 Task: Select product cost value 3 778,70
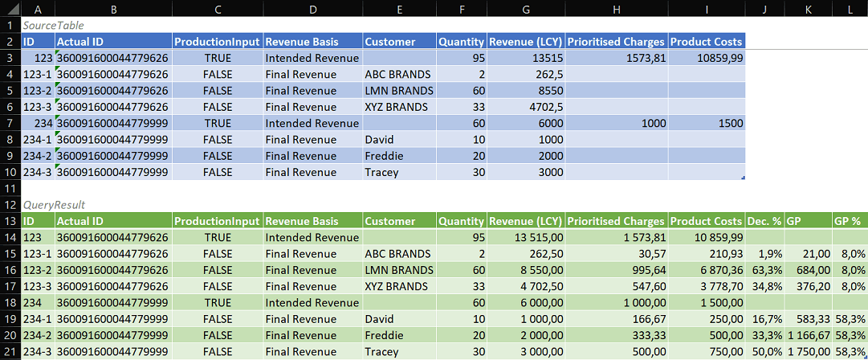pos(707,286)
